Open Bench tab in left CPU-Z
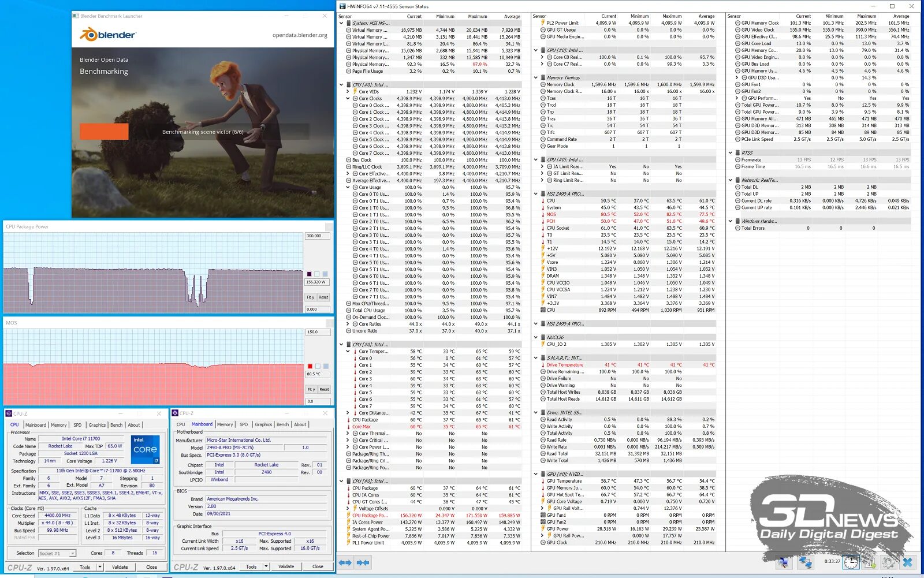This screenshot has width=924, height=578. pos(117,425)
